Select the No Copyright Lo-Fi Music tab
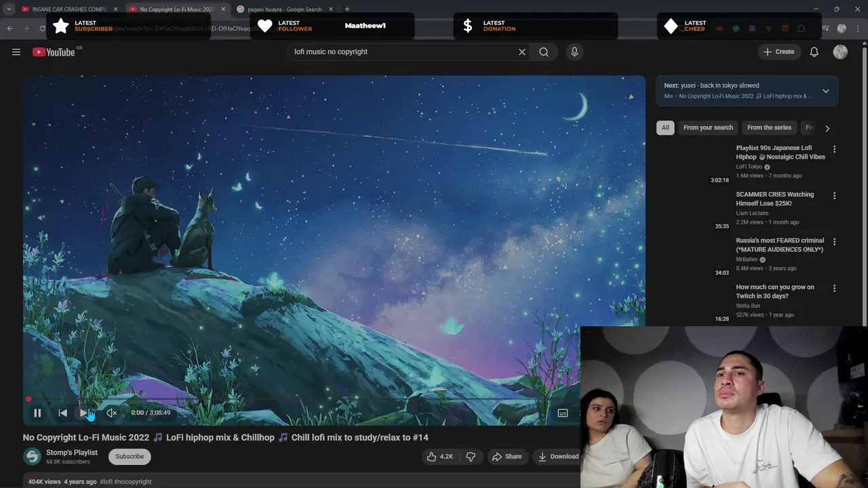Screen dimensions: 868x488 pyautogui.click(x=176, y=9)
